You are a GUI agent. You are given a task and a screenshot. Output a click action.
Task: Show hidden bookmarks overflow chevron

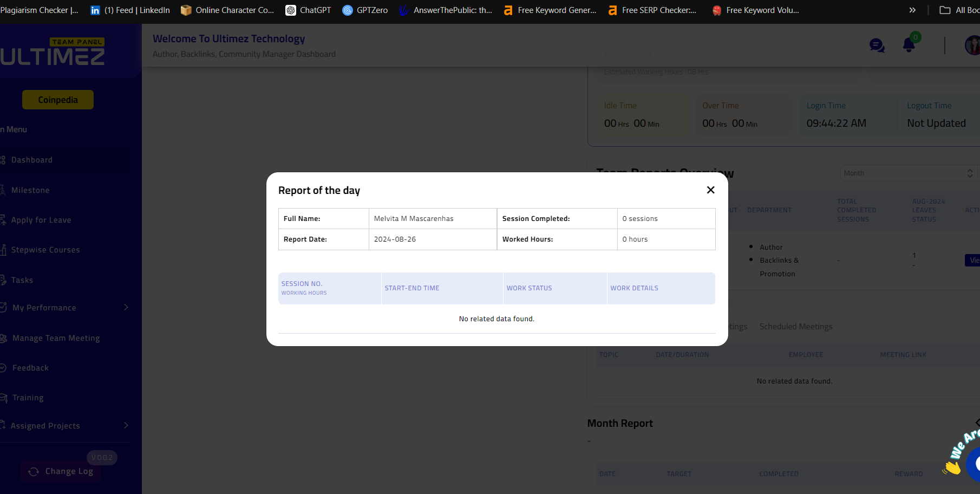(912, 10)
